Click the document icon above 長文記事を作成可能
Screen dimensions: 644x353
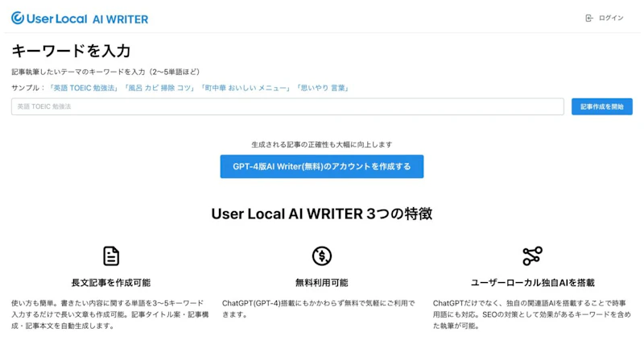click(111, 256)
